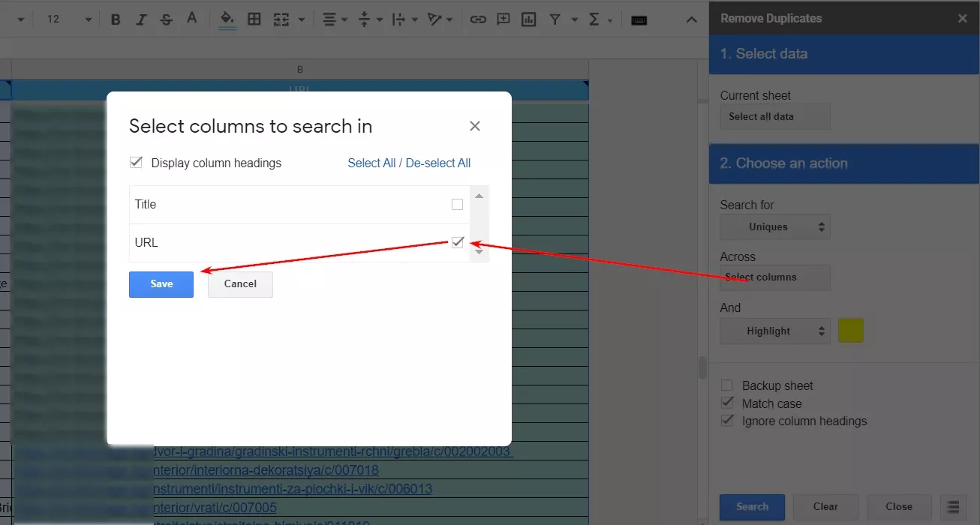The height and width of the screenshot is (525, 980).
Task: Uncheck the URL column checkbox
Action: pyautogui.click(x=458, y=242)
